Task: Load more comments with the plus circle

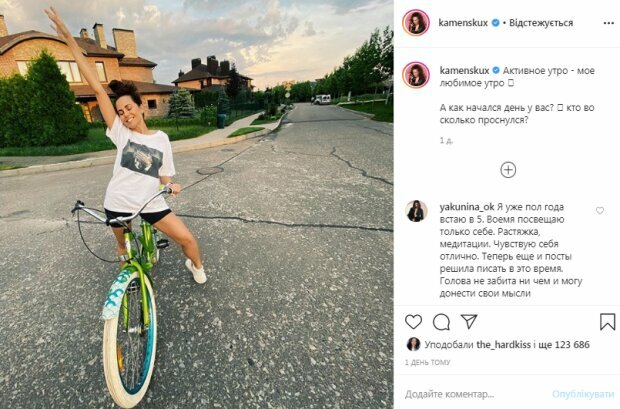Action: (508, 170)
